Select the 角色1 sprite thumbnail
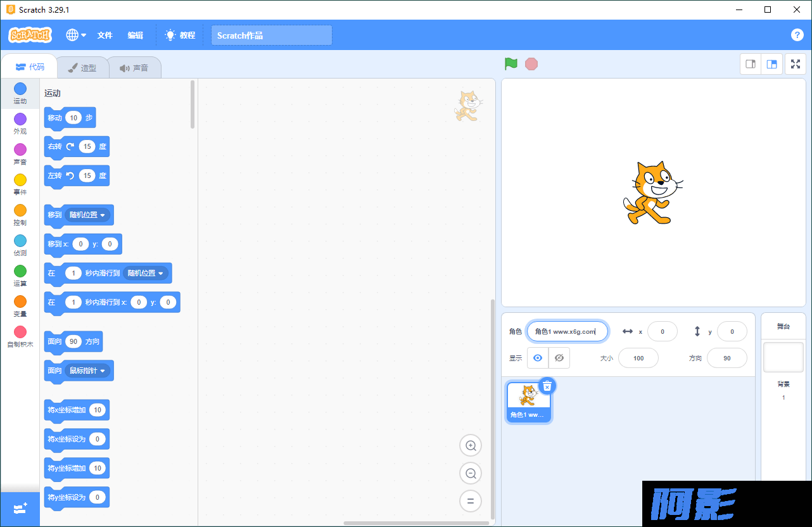 click(x=528, y=402)
